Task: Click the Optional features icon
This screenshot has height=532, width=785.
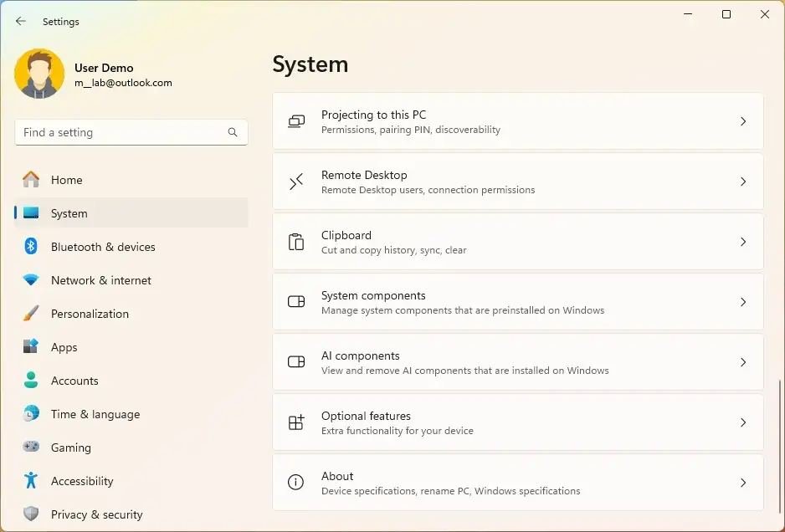Action: click(296, 422)
